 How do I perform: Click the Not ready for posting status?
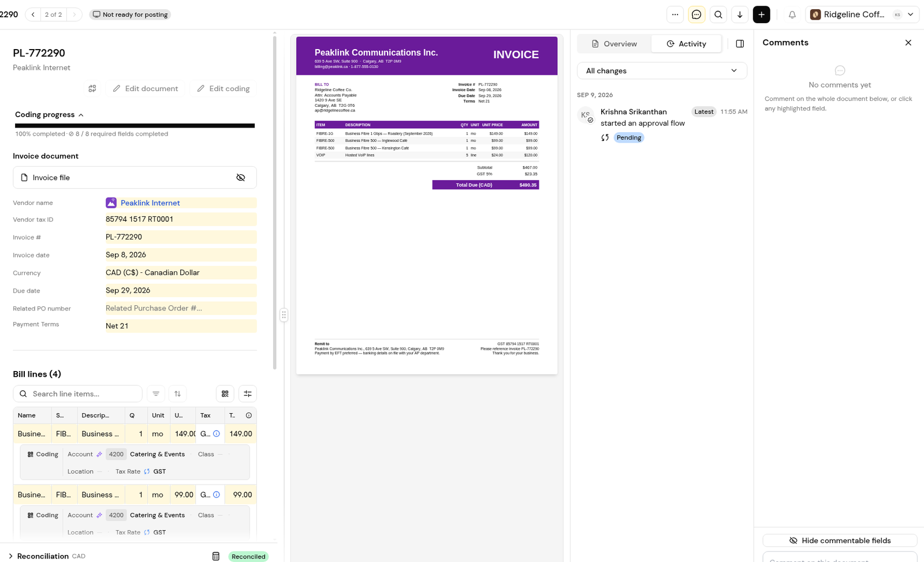(x=130, y=14)
